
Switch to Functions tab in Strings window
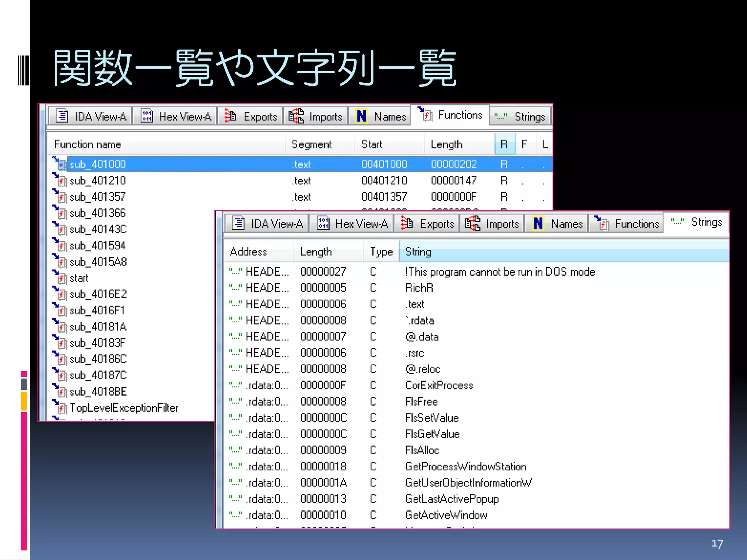point(626,223)
